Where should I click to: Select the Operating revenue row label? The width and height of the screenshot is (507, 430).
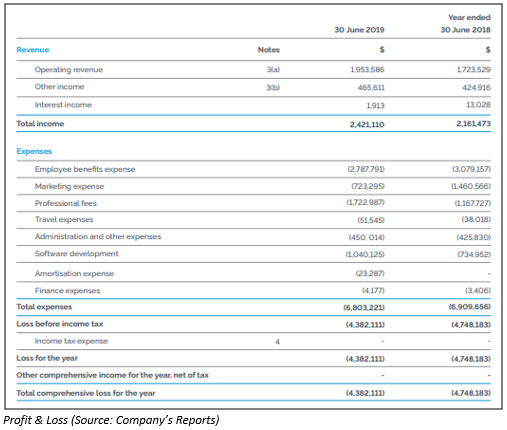69,70
